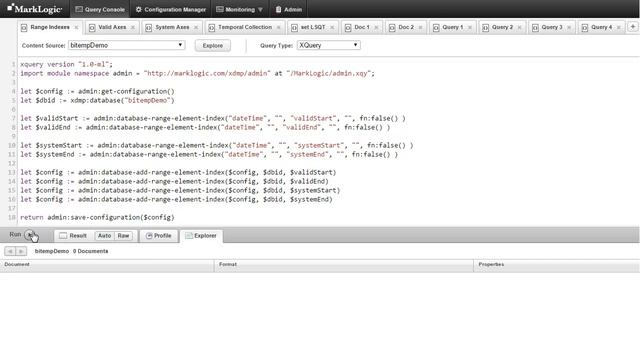Click the Configuration Manager gear icon

pos(139,9)
